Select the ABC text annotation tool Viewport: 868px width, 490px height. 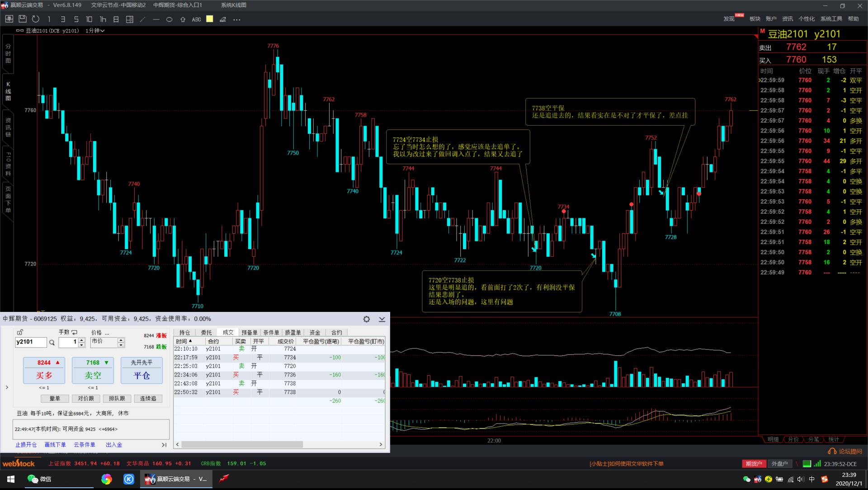click(x=196, y=19)
